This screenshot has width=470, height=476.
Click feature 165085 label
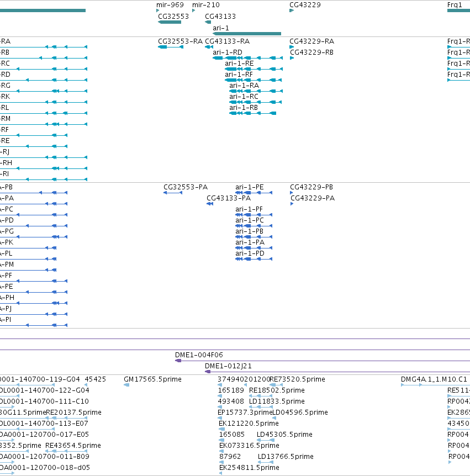[231, 435]
